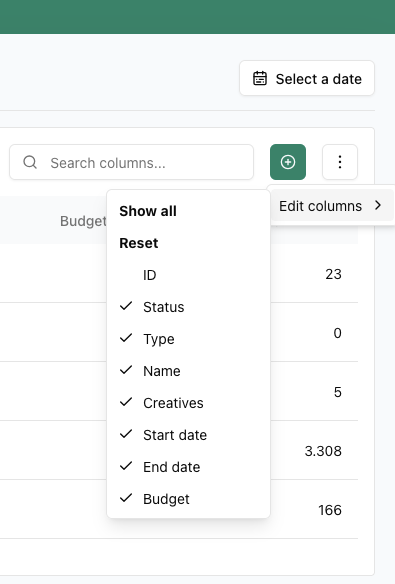
Task: Click the calendar icon in date picker
Action: (260, 79)
